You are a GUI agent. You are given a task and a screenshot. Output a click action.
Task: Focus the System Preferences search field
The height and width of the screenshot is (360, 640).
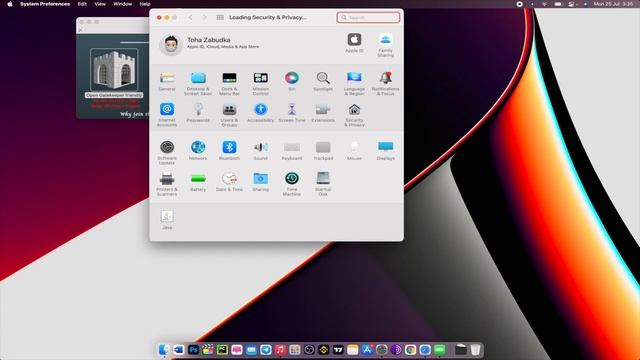(x=368, y=18)
